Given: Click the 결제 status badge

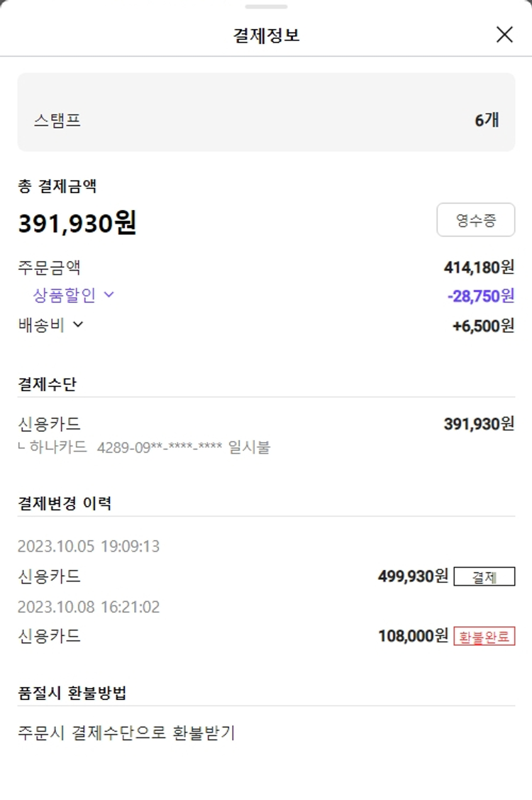Looking at the screenshot, I should (484, 576).
